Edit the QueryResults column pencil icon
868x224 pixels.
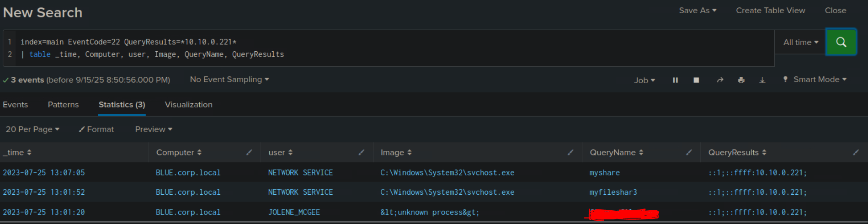(856, 152)
